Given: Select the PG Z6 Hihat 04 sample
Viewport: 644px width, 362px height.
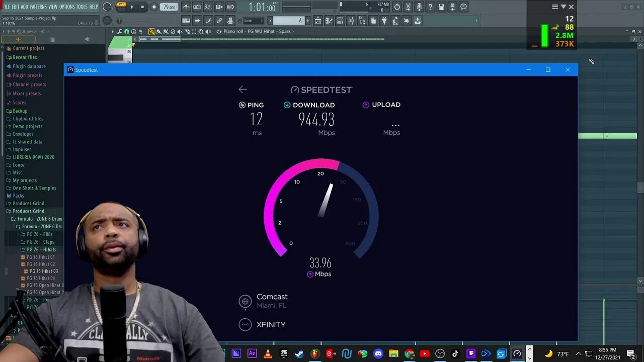Looking at the screenshot, I should pyautogui.click(x=38, y=278).
